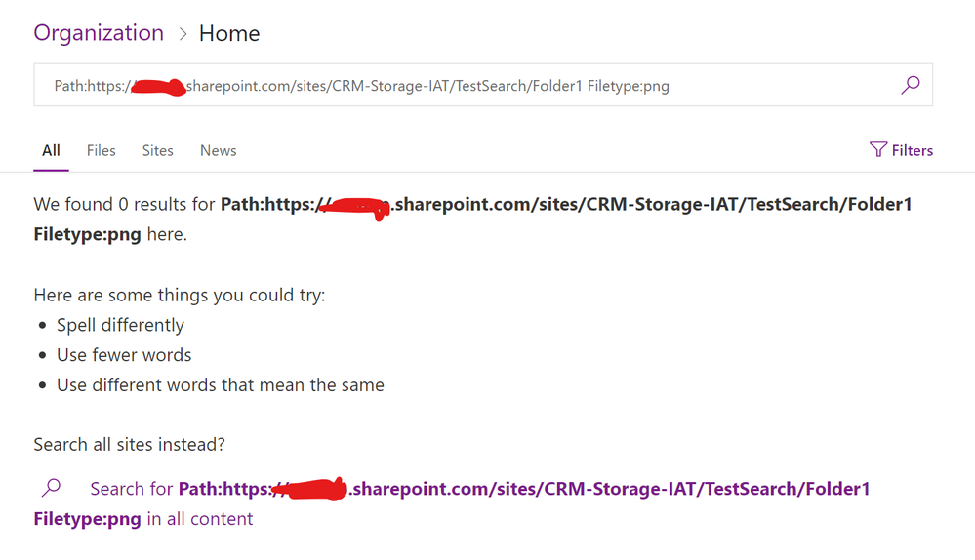Click 'Here are some things you could try' heading
The width and height of the screenshot is (975, 560).
point(179,295)
